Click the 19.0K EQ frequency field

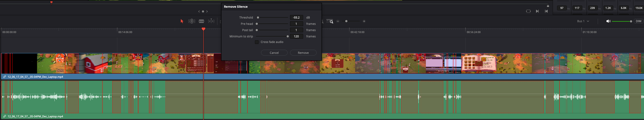pyautogui.click(x=639, y=8)
